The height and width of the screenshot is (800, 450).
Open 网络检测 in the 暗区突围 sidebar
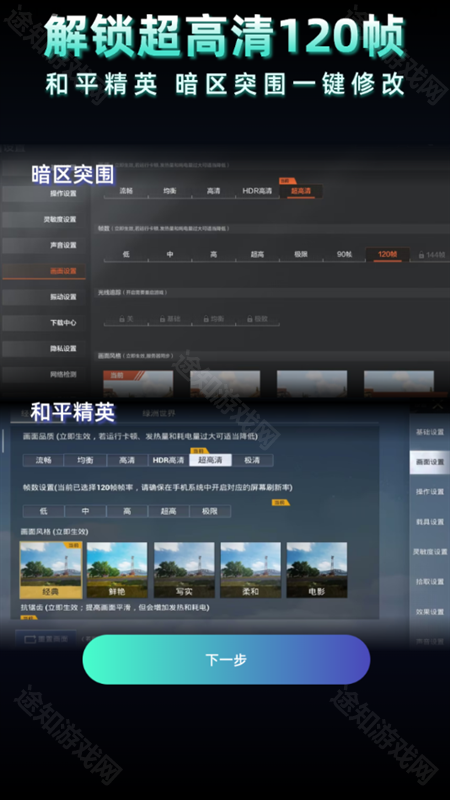[44, 374]
